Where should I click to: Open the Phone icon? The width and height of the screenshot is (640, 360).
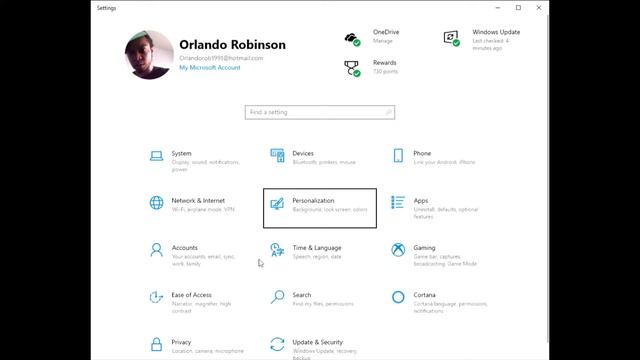tap(398, 156)
